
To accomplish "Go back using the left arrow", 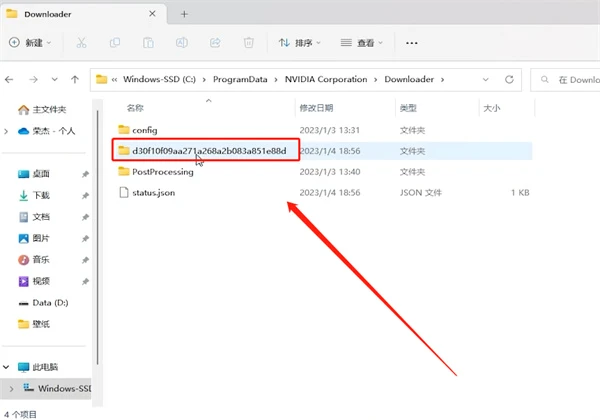I will pyautogui.click(x=11, y=80).
